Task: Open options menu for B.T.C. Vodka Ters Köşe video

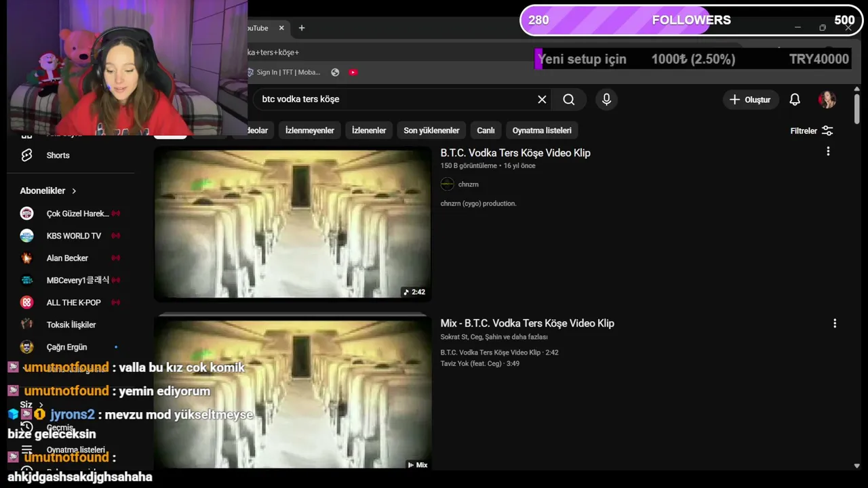Action: [x=828, y=152]
